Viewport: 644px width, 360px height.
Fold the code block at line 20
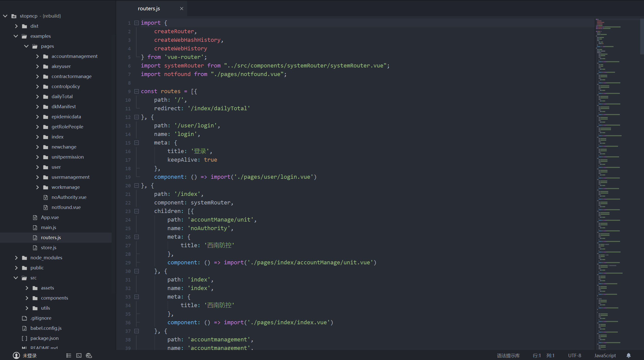(x=137, y=186)
